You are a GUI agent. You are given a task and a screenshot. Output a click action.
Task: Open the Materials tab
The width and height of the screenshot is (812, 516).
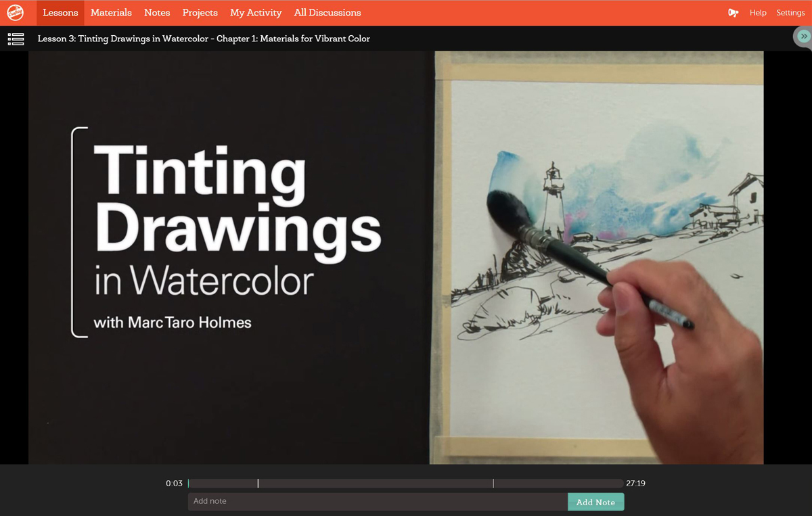tap(111, 13)
